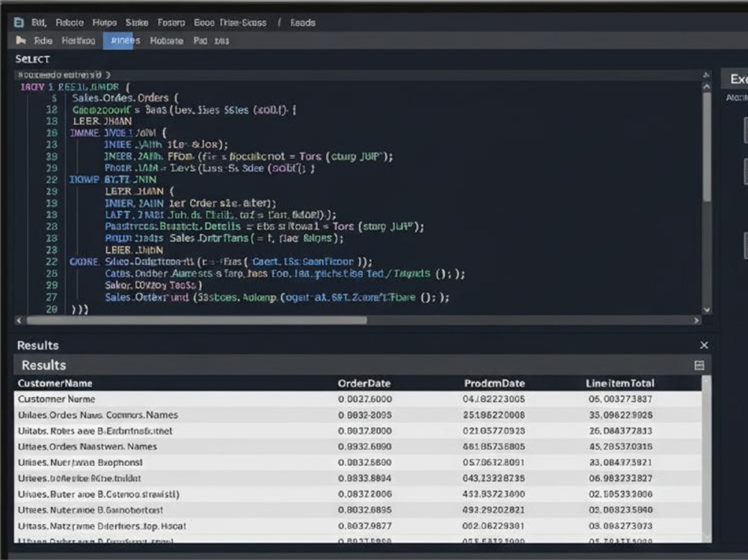The width and height of the screenshot is (748, 560).
Task: Click ProdcmDate value 057.8632.8091
Action: 494,462
